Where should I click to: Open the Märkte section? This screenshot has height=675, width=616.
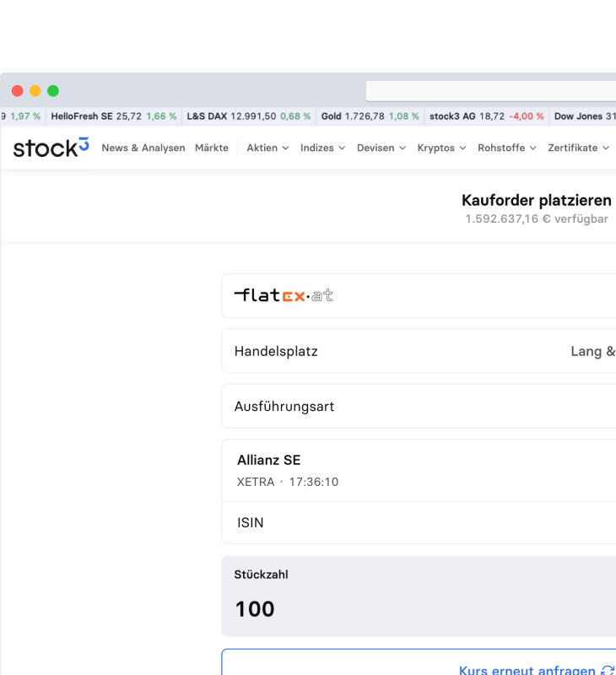tap(212, 148)
